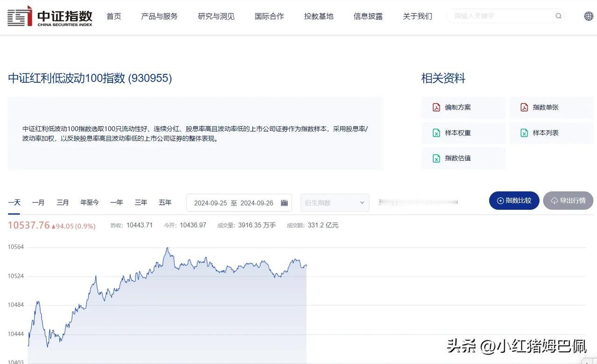Click the 成交额 value 331.2 亿元
597x364 pixels.
[x=323, y=225]
